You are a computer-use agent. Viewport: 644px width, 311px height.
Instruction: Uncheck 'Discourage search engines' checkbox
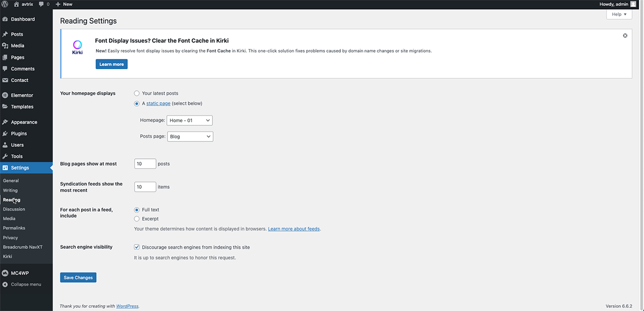[x=137, y=247]
